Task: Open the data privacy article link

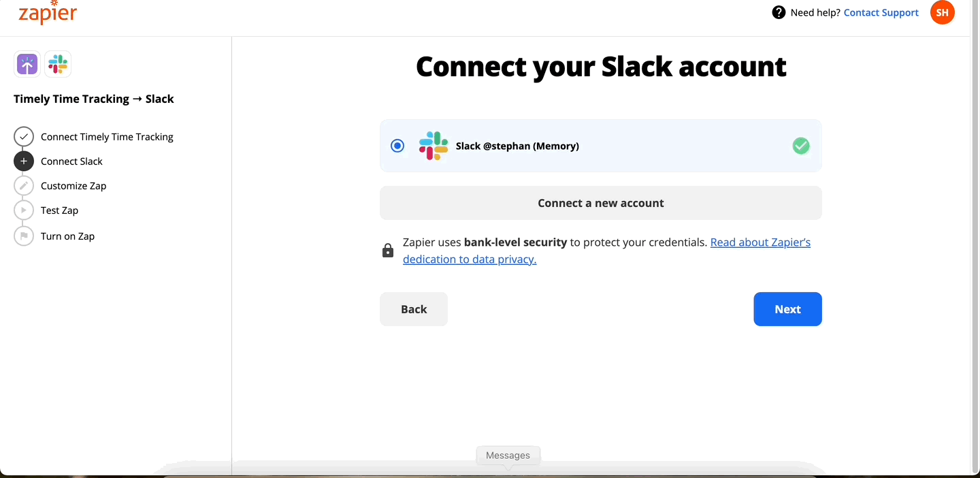Action: [470, 259]
